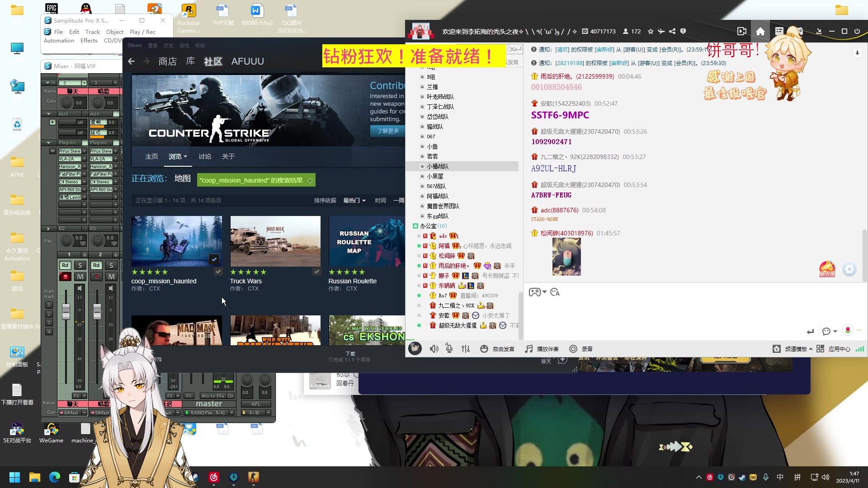This screenshot has width=868, height=488.
Task: Open the Windows Start menu
Action: tap(14, 477)
